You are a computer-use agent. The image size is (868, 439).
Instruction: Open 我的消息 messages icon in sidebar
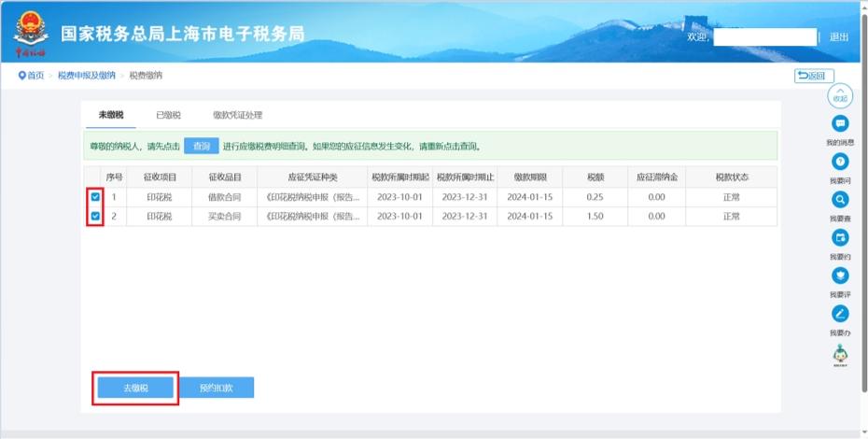pyautogui.click(x=840, y=123)
